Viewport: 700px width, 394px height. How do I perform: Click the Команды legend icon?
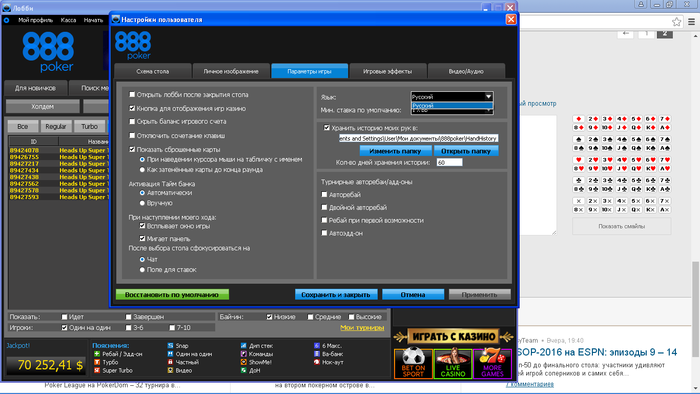pos(243,354)
